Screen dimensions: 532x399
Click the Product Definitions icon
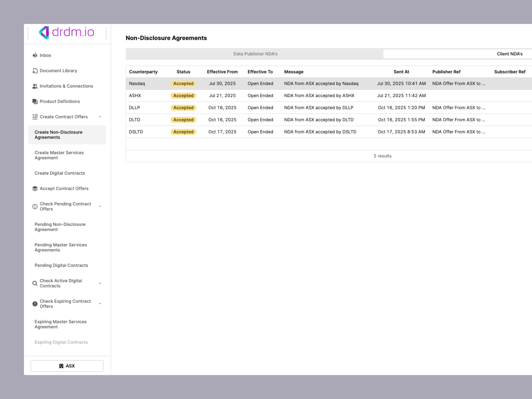[35, 101]
